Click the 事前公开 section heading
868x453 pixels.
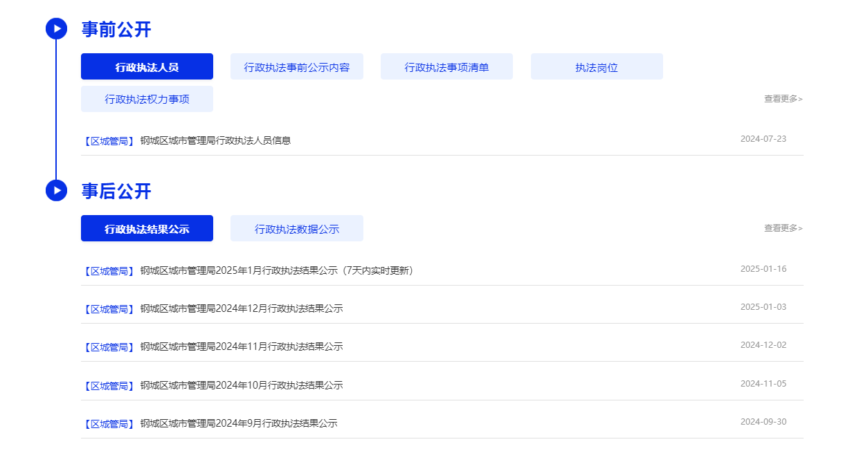(x=116, y=29)
